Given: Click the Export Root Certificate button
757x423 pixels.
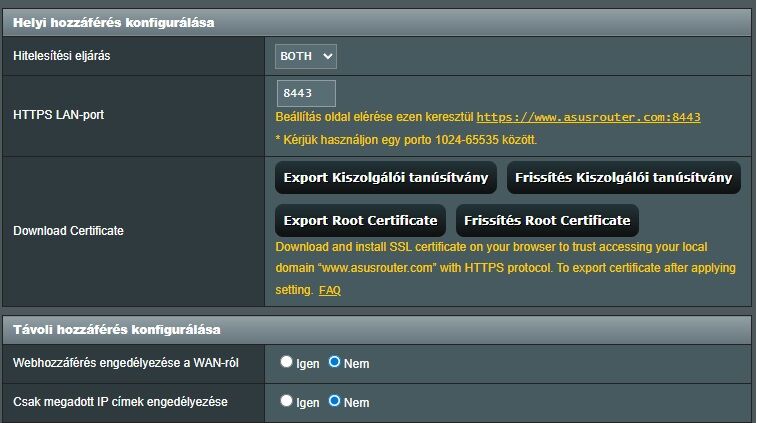Looking at the screenshot, I should 360,220.
